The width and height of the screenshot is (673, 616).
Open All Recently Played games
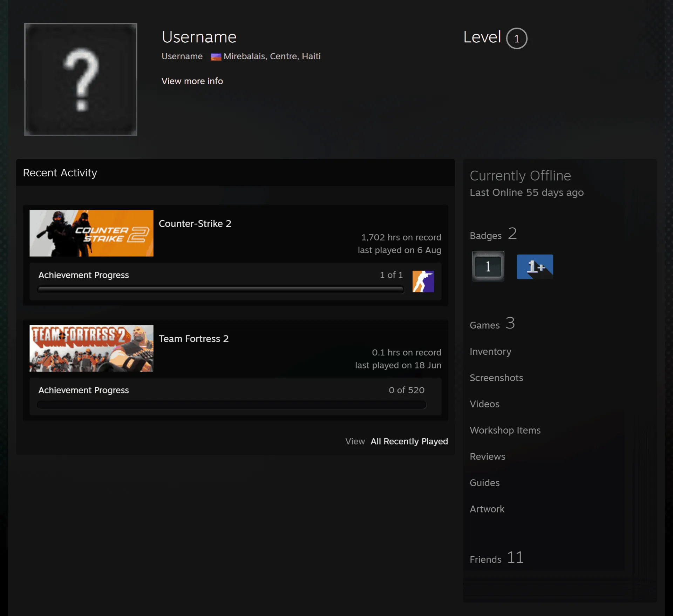[409, 441]
